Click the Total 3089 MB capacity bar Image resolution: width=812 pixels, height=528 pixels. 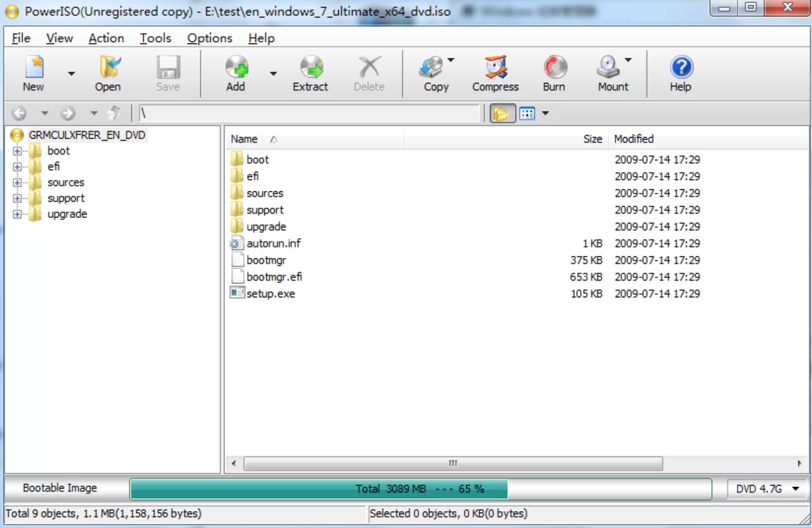(x=420, y=489)
